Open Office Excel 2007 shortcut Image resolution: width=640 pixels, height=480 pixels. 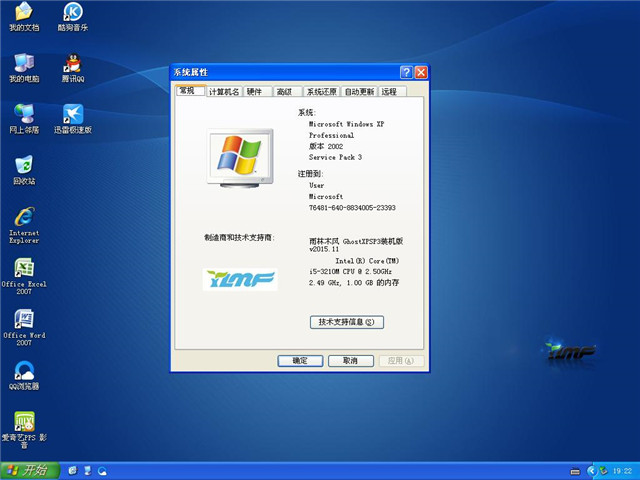click(x=24, y=276)
